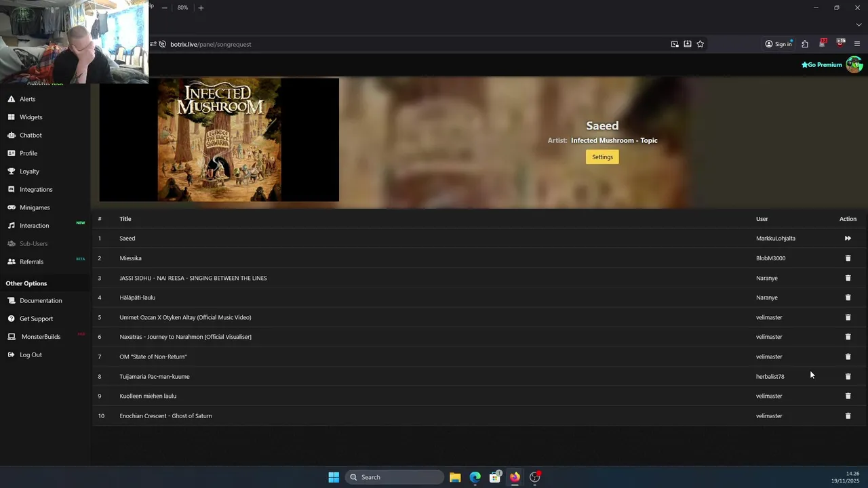The image size is (868, 488).
Task: Click the zoom out minus button
Action: pos(164,7)
